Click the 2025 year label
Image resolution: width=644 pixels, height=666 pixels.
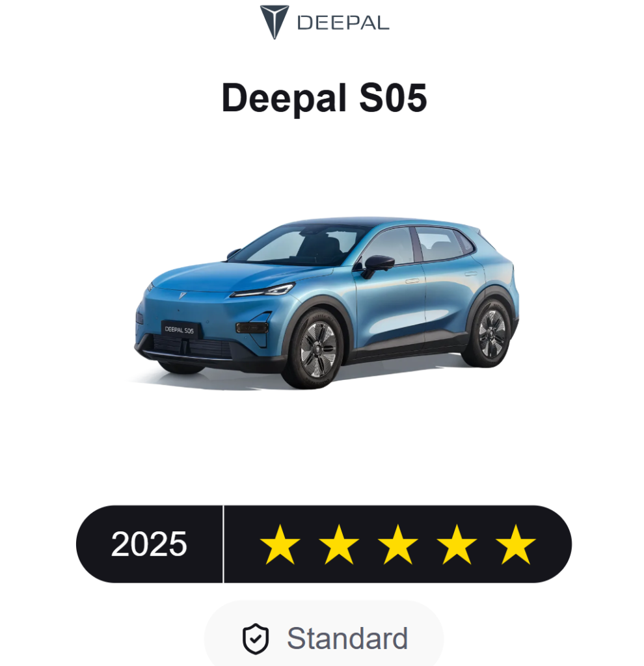click(149, 544)
